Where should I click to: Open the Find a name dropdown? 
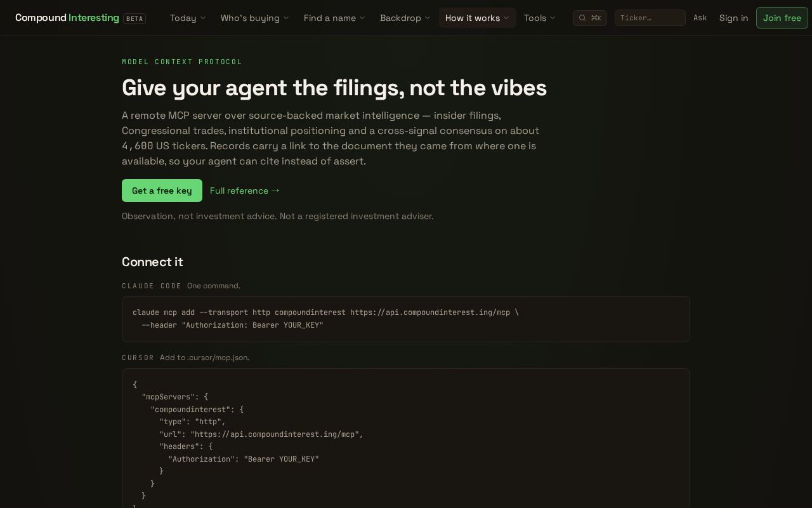(x=334, y=18)
